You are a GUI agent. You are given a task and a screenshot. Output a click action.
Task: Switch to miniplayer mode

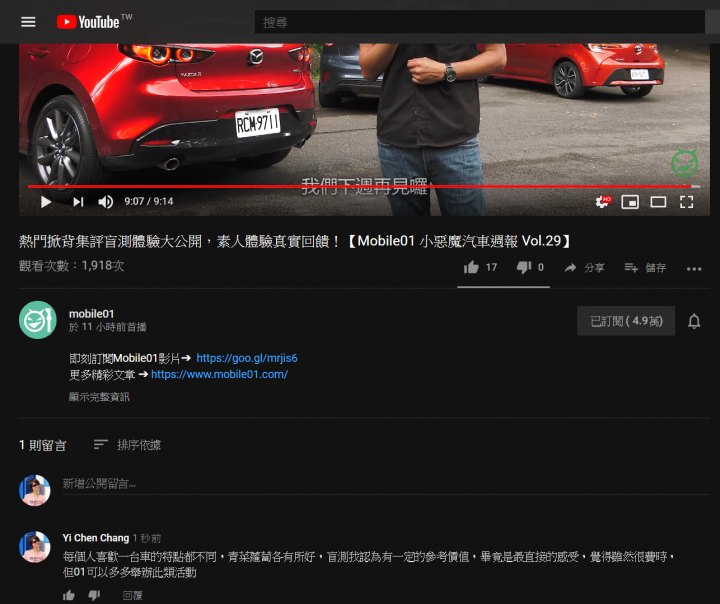(630, 202)
